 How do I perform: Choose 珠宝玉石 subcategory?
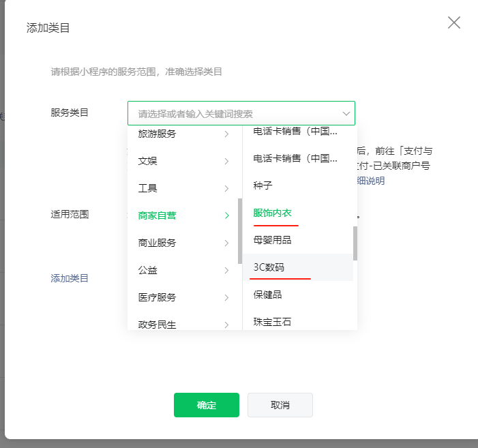(272, 321)
